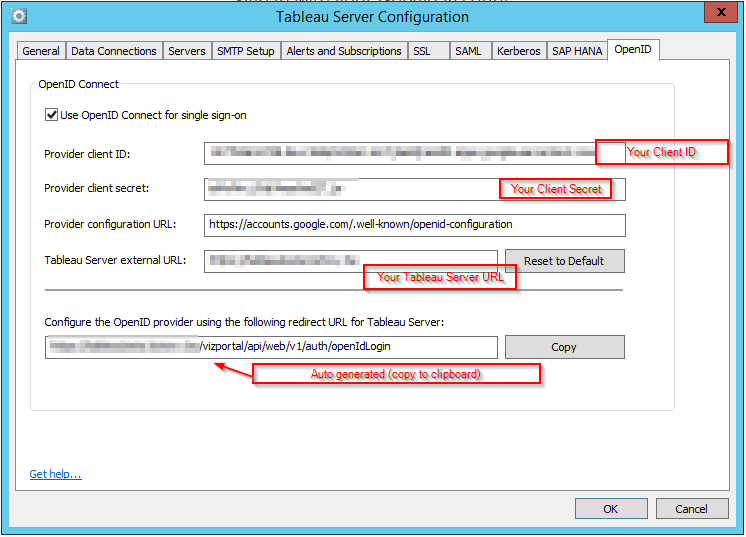Click the 'Tableau Server external URL:' label

[x=115, y=260]
